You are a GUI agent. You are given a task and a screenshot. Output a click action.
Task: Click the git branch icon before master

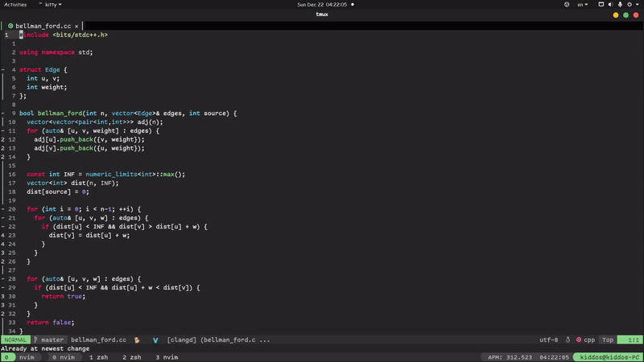(36, 339)
